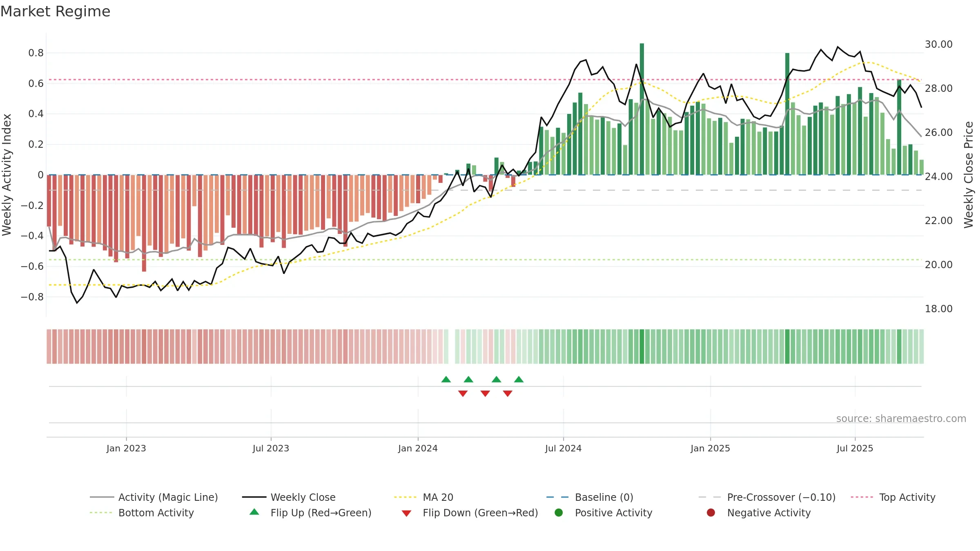Click the pink dotted Top Activity legend swatch
This screenshot has height=551, width=980.
tap(862, 497)
